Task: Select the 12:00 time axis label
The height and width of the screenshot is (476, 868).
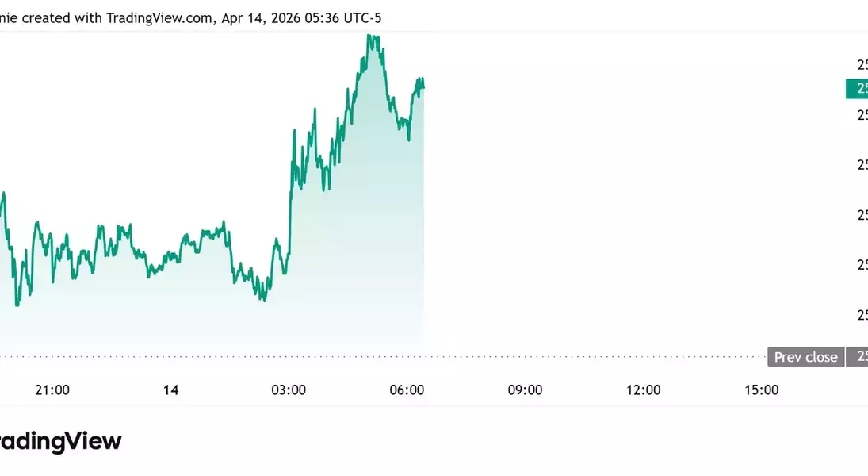Action: [x=643, y=390]
